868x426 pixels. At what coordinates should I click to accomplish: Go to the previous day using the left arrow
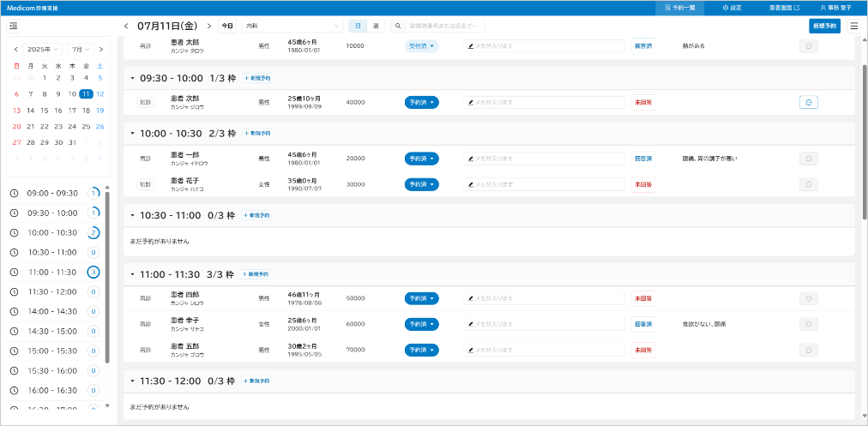(127, 26)
